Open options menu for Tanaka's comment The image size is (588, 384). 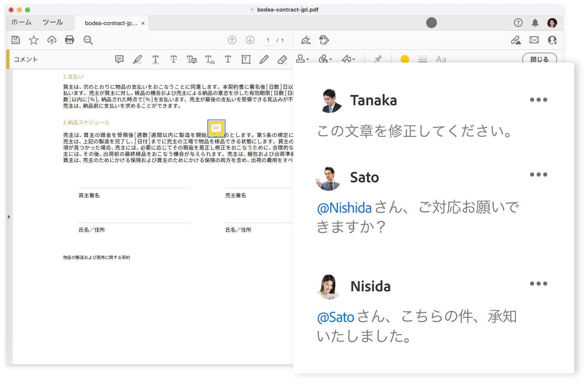pyautogui.click(x=539, y=100)
